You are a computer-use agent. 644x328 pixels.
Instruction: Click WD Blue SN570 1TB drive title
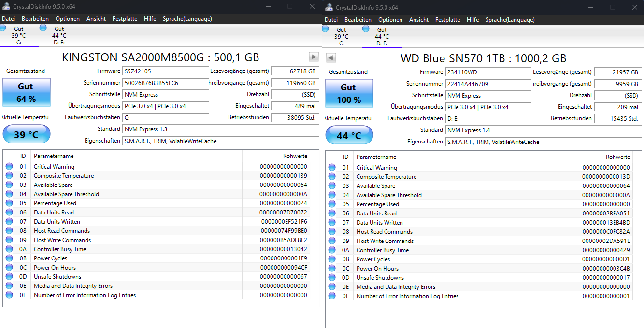483,58
